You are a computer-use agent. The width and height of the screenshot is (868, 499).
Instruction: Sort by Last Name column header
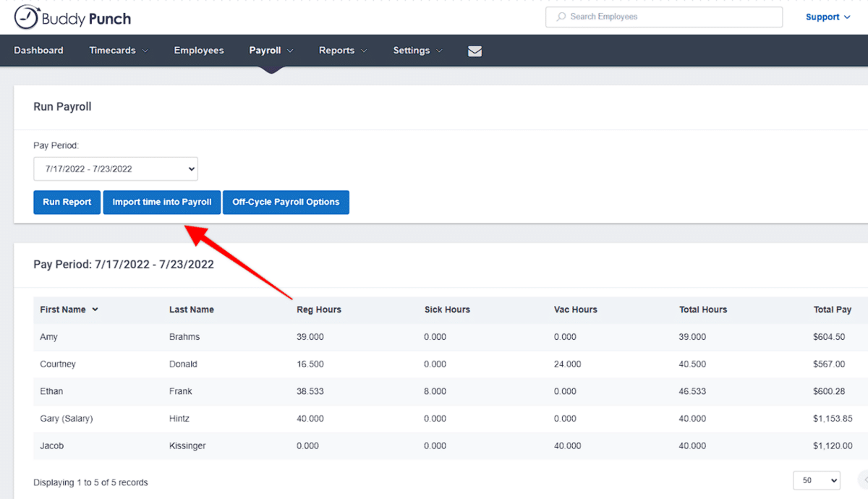(192, 310)
